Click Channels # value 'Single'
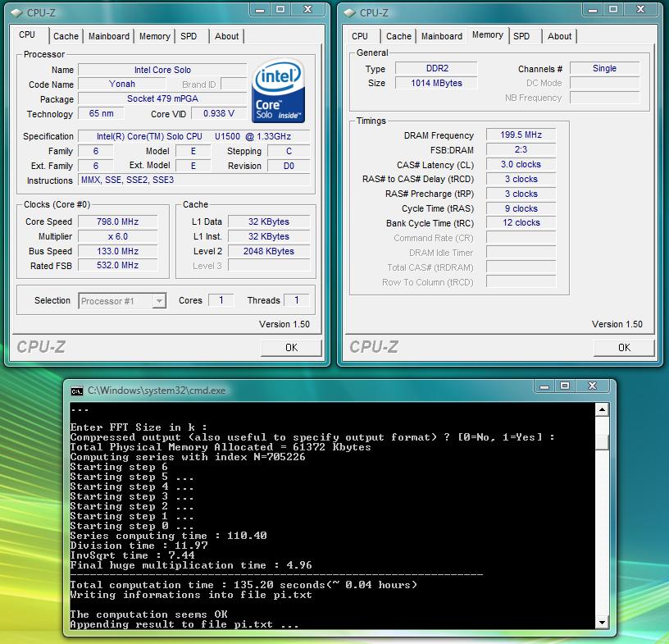The height and width of the screenshot is (644, 669). coord(604,68)
